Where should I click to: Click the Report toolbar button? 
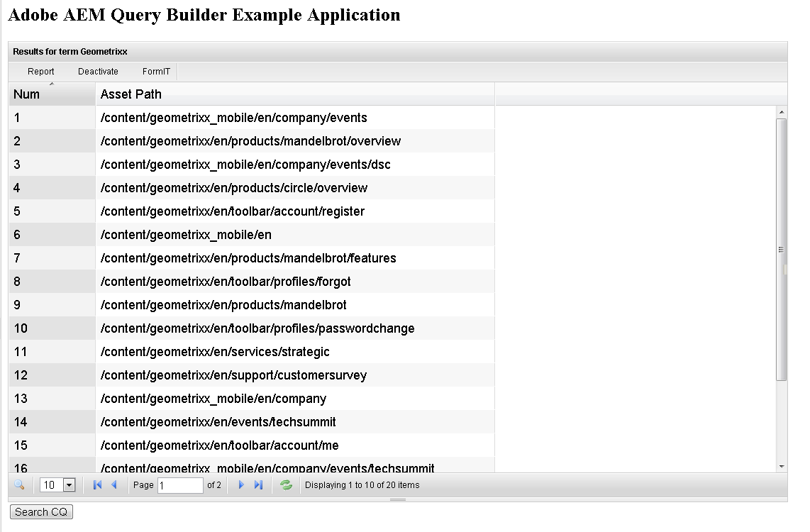click(x=41, y=71)
